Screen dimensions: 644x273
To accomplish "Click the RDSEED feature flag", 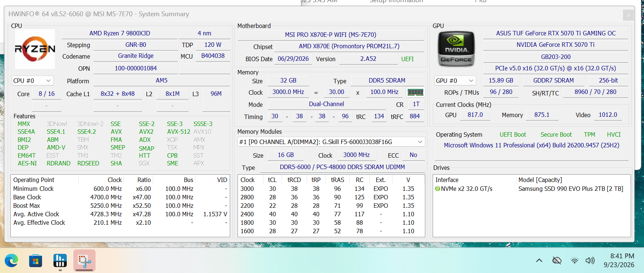I will point(88,163).
